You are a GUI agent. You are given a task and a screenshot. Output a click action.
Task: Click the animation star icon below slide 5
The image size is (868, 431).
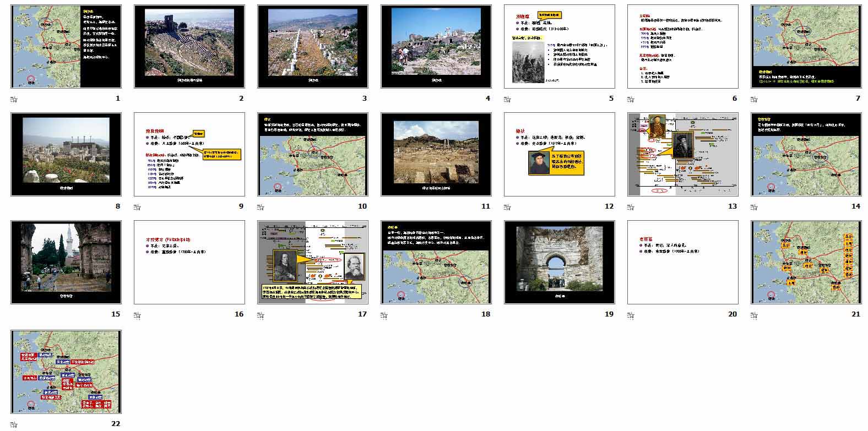(508, 100)
